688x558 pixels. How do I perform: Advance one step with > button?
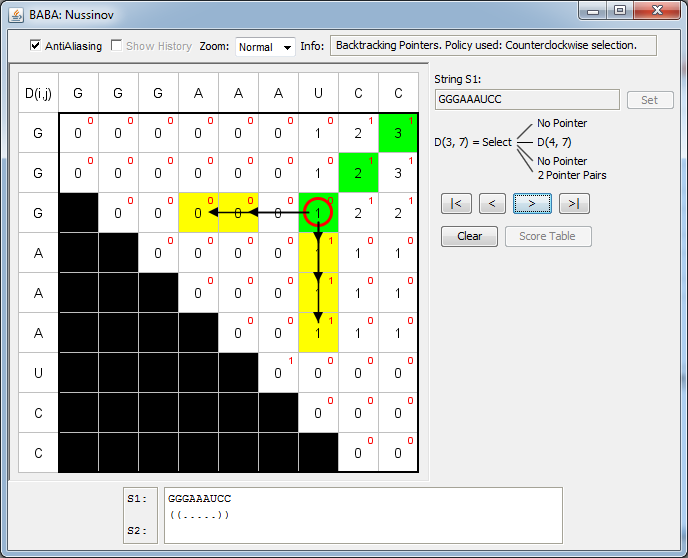coord(532,204)
